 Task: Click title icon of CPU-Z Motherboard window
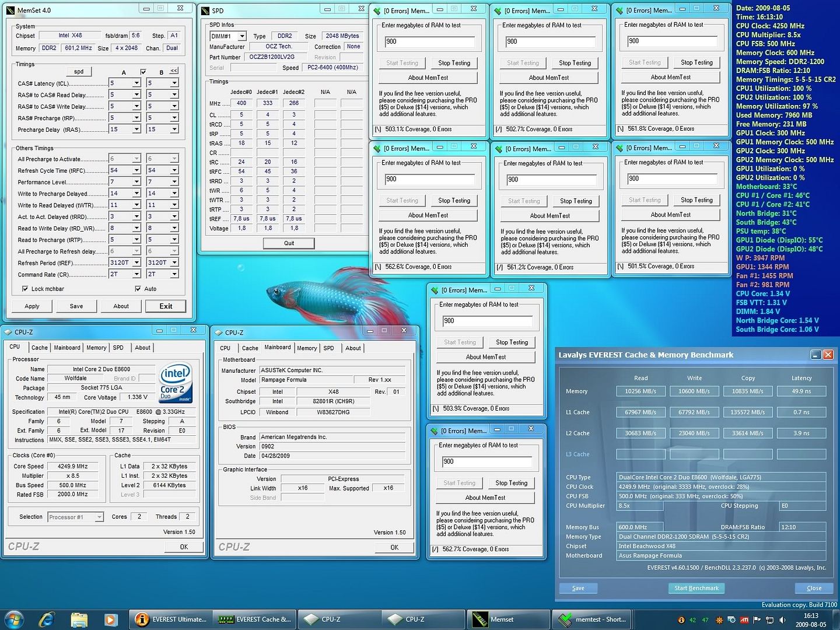click(219, 332)
